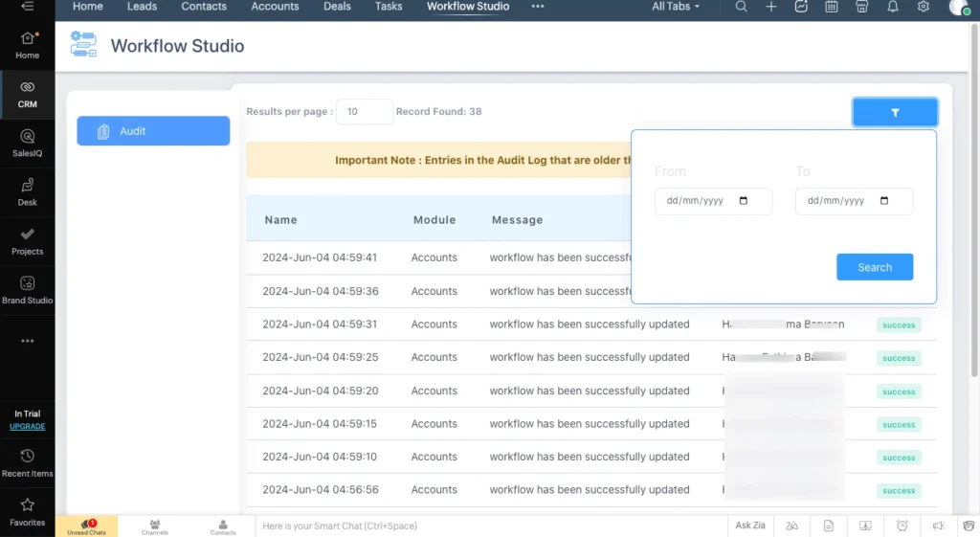Screen dimensions: 980x537
Task: Open SalesIQ from the left sidebar
Action: coord(27,143)
